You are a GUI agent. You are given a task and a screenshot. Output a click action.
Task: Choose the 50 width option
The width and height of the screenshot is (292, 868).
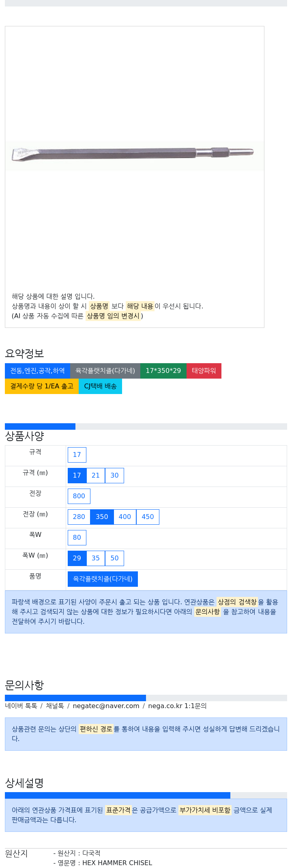115,558
